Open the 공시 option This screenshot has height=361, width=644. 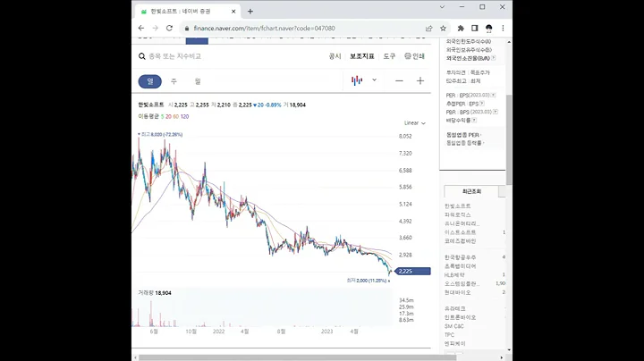pos(335,56)
